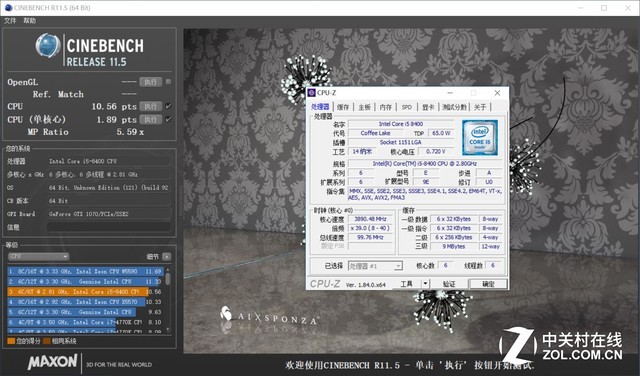Click the 二级 cache value 6 x 256 KBytes

(454, 237)
